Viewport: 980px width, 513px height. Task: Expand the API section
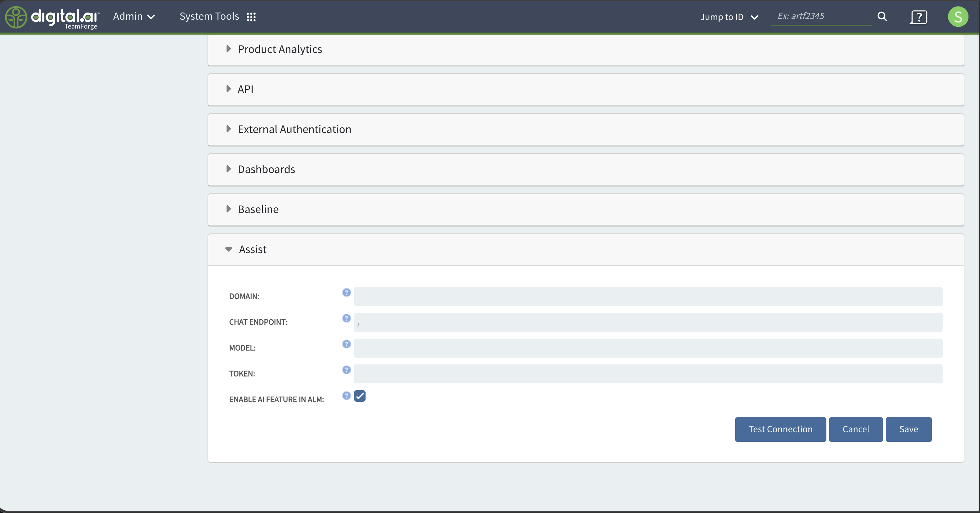[x=586, y=90]
